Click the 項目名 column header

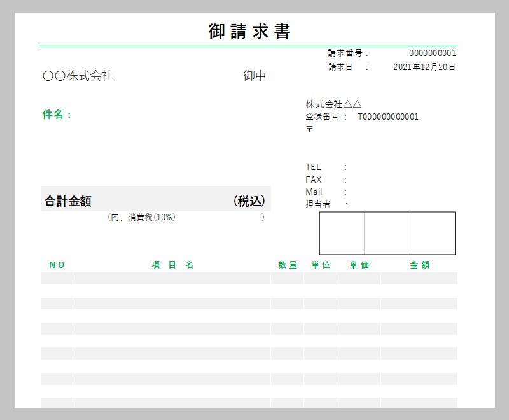click(172, 265)
